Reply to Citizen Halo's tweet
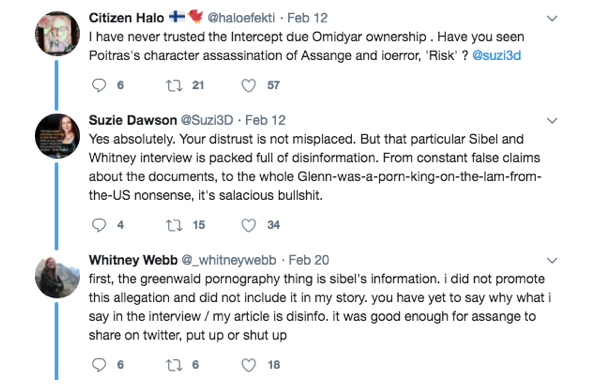 99,85
